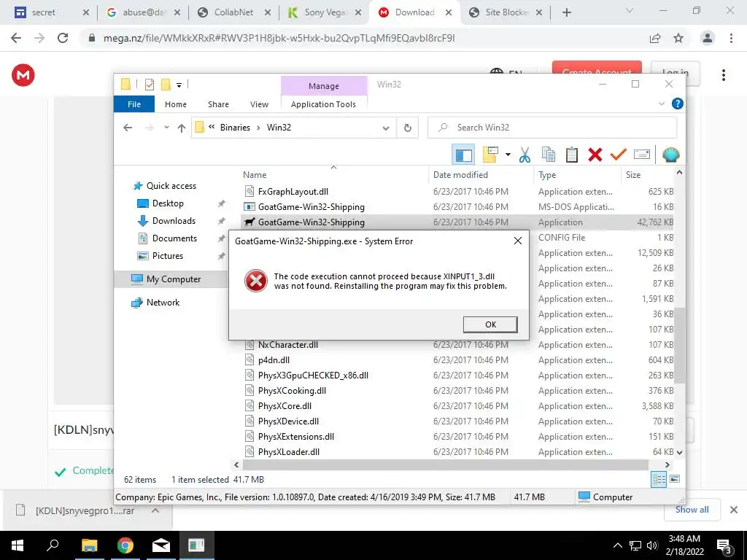Open the Chrome three-dot menu
Viewport: 747px width, 560px height.
(x=731, y=38)
